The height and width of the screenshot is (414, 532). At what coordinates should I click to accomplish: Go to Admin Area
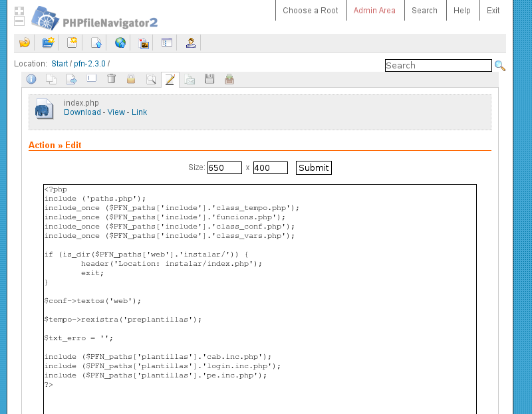point(374,11)
